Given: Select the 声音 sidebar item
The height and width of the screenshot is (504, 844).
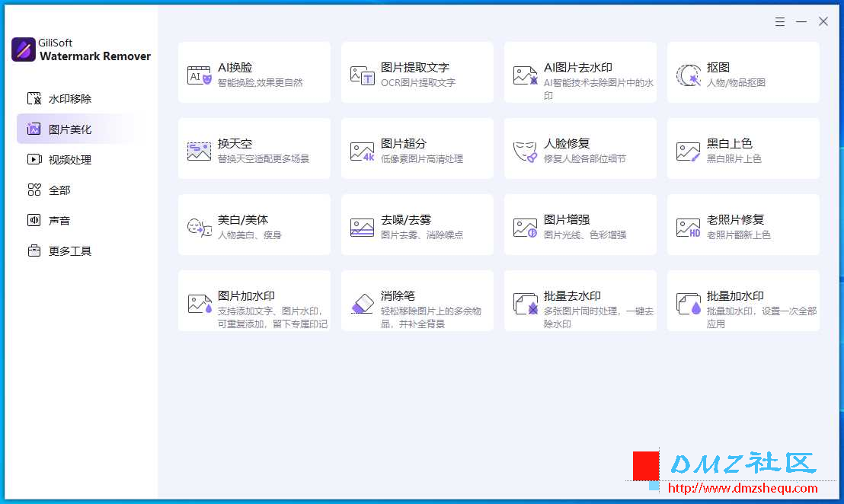Looking at the screenshot, I should point(49,221).
